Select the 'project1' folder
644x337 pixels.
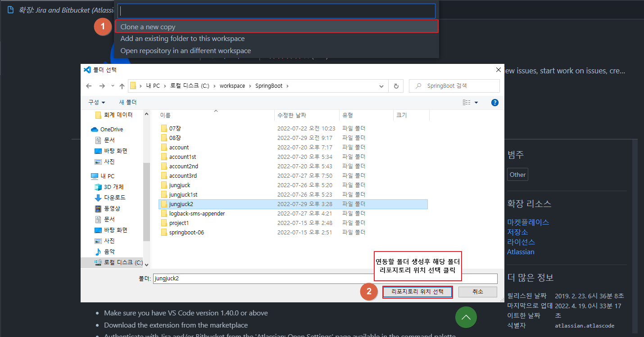point(179,223)
